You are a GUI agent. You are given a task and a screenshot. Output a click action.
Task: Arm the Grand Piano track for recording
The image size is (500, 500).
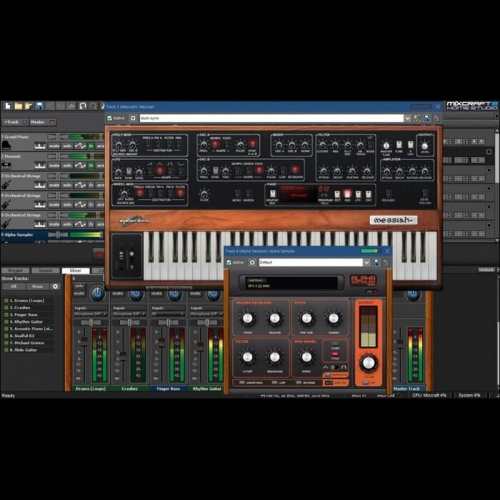coord(100,146)
